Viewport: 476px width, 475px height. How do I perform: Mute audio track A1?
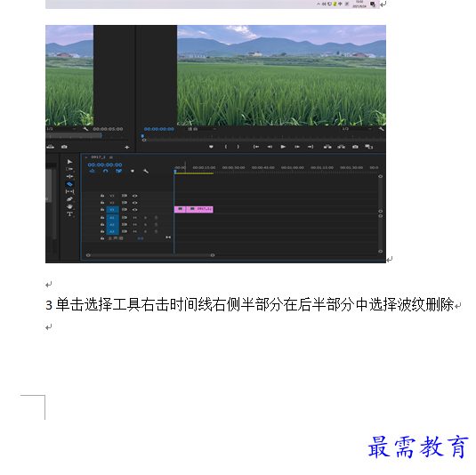(x=134, y=218)
